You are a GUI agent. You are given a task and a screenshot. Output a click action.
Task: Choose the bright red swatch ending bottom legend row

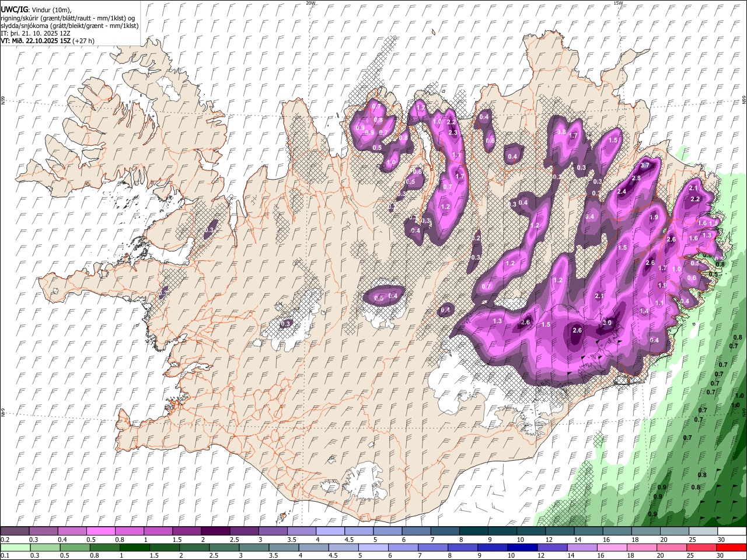(x=731, y=548)
